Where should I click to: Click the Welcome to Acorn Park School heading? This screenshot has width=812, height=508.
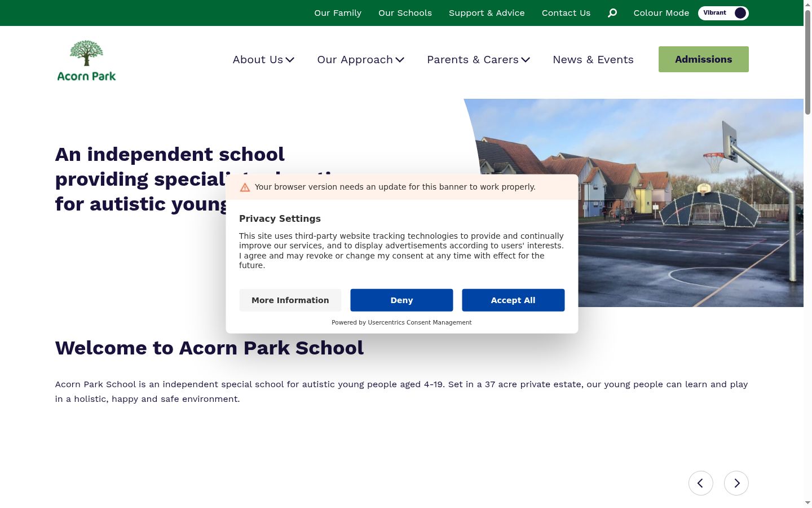(x=209, y=348)
